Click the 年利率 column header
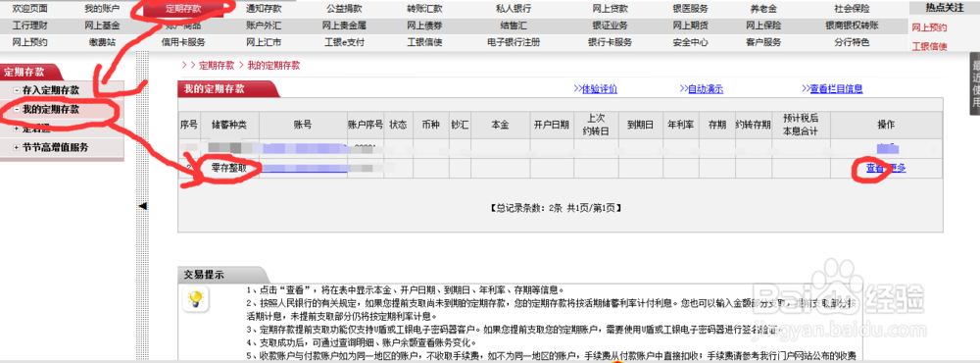Screen dimensions: 980x363 point(680,125)
